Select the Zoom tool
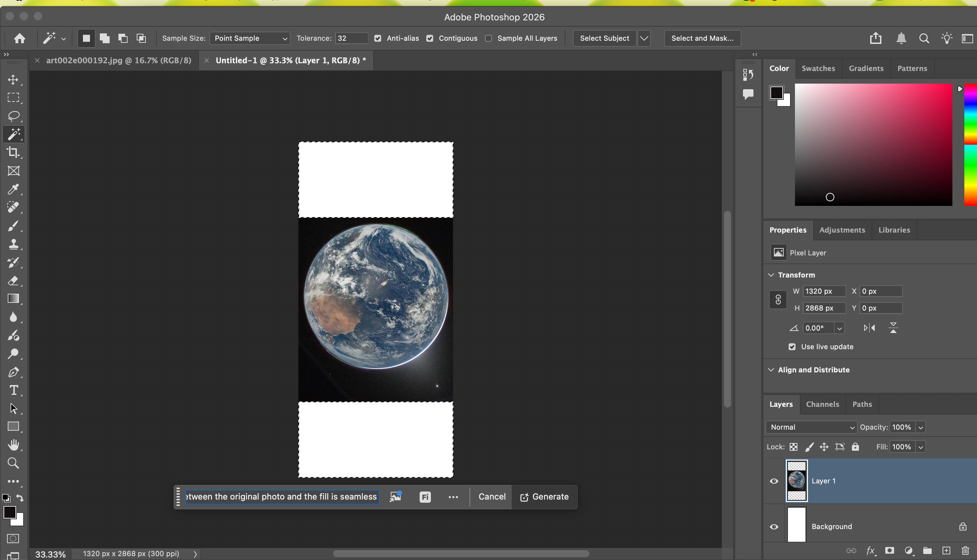 [x=14, y=463]
